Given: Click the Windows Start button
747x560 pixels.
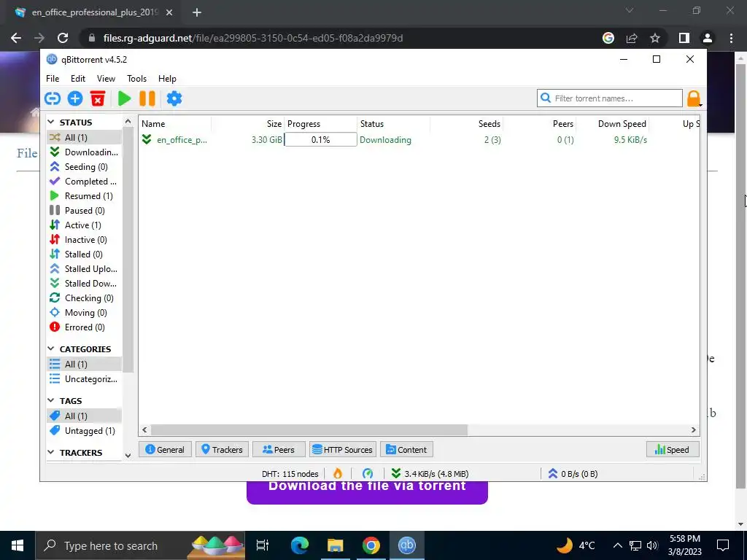Looking at the screenshot, I should [18, 545].
